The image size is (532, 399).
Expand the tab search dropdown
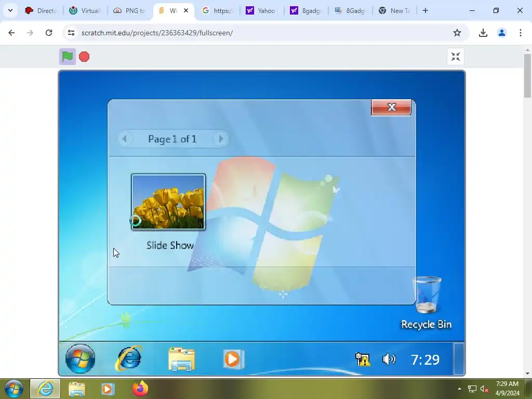(x=10, y=10)
